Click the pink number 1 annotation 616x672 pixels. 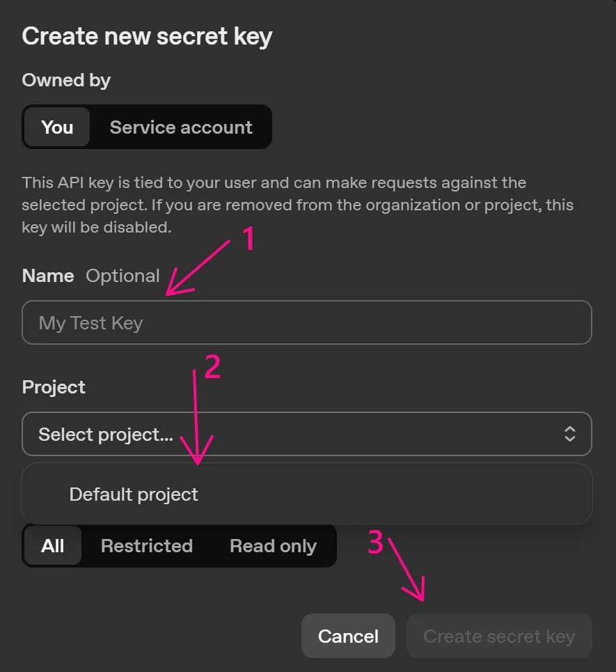[x=248, y=240]
